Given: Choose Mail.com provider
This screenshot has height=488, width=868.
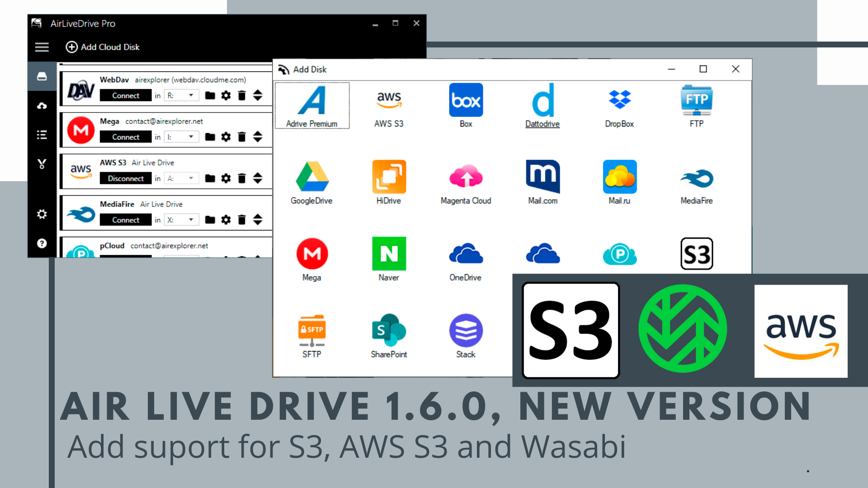Looking at the screenshot, I should [542, 183].
